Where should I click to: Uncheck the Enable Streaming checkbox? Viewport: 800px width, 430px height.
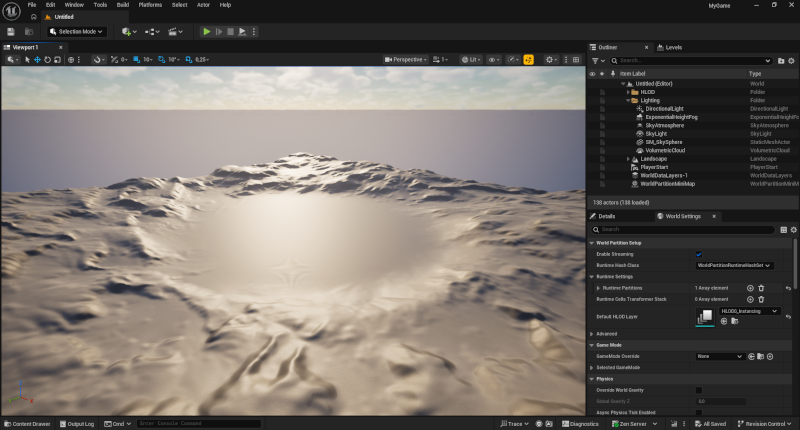(x=698, y=254)
